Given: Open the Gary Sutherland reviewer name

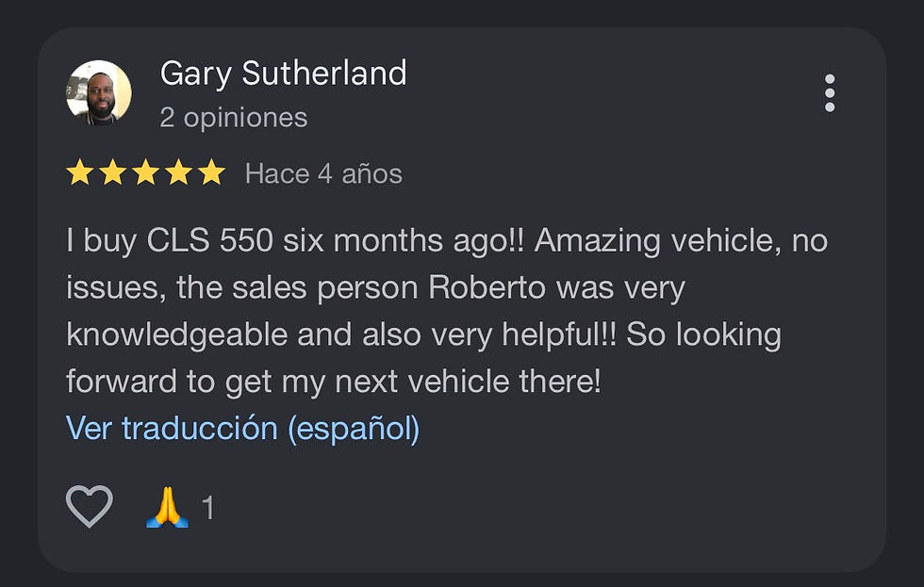Looking at the screenshot, I should [284, 73].
